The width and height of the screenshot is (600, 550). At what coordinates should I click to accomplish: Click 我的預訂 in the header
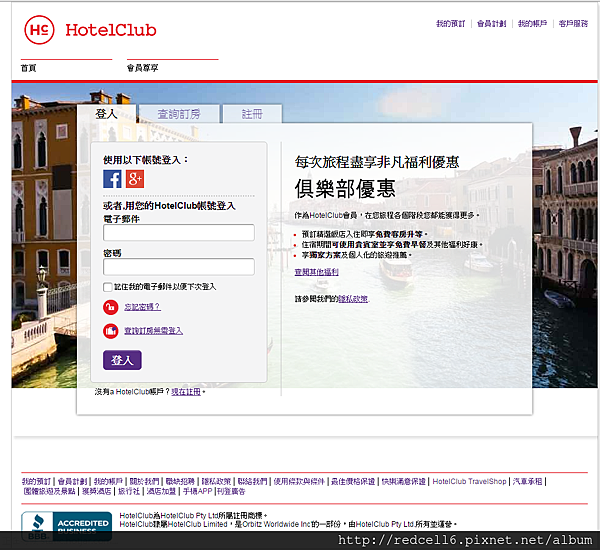pyautogui.click(x=451, y=24)
